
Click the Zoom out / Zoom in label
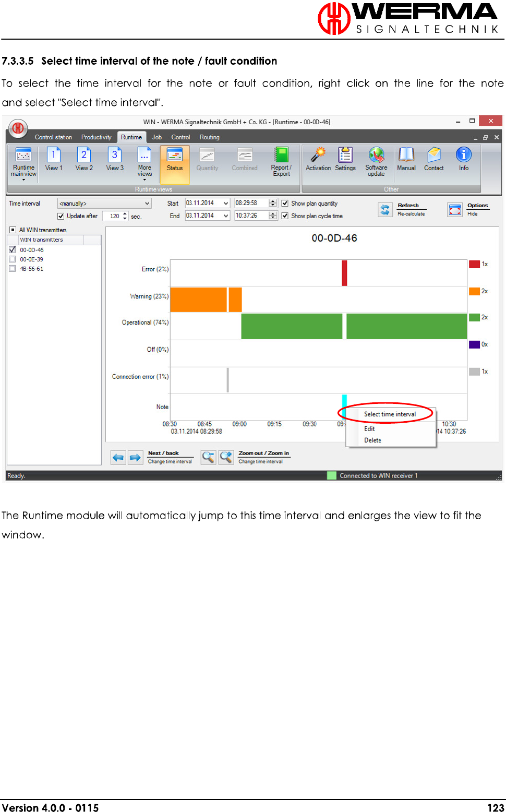click(263, 453)
